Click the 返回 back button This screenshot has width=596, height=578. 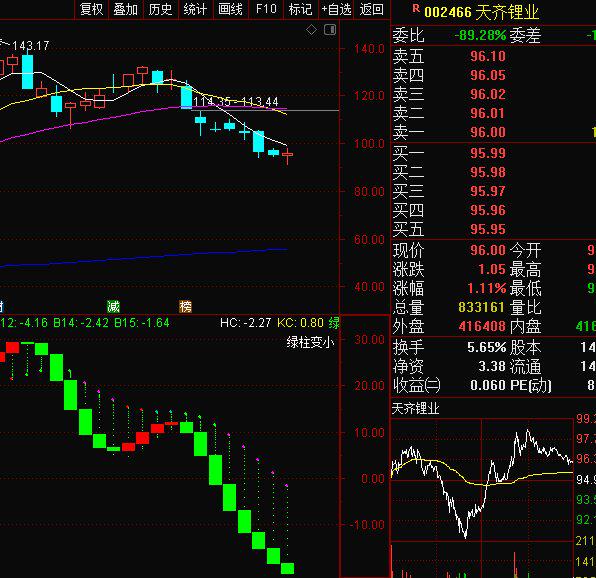(371, 9)
